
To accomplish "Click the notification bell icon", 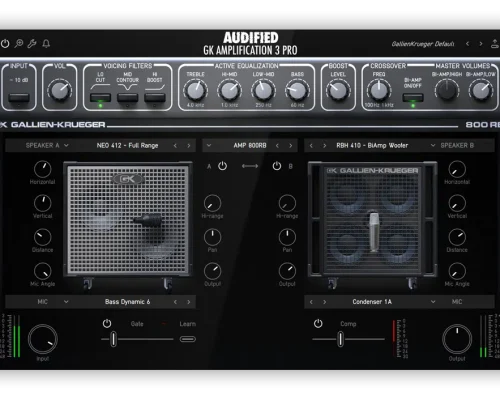I will tap(46, 43).
